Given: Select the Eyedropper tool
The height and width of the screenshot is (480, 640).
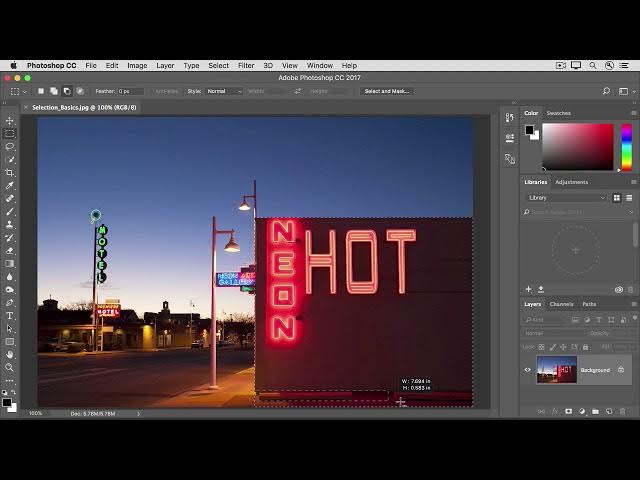Looking at the screenshot, I should (10, 186).
